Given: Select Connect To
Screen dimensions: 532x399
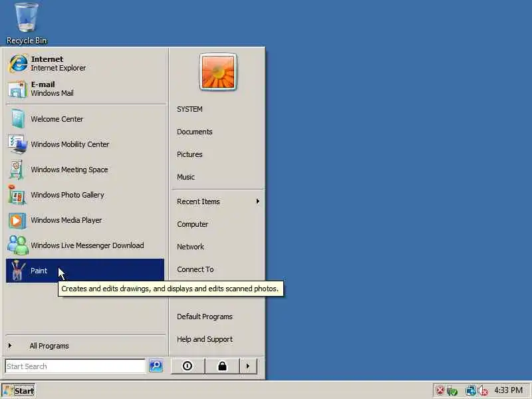Looking at the screenshot, I should (217, 269).
